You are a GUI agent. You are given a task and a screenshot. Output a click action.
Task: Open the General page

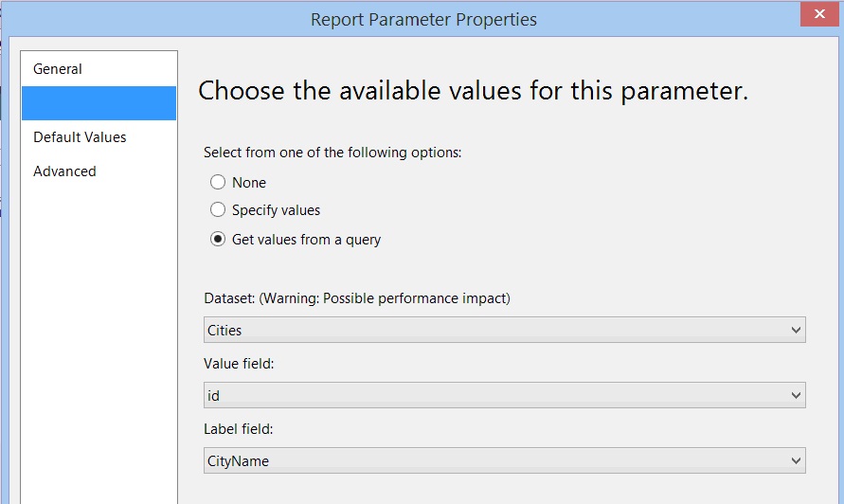(x=58, y=69)
